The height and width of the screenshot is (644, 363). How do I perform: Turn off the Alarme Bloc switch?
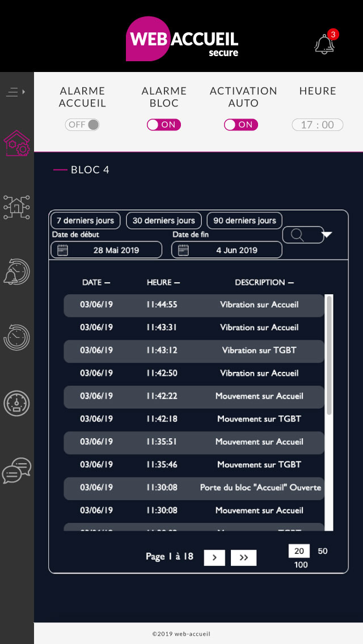point(163,125)
